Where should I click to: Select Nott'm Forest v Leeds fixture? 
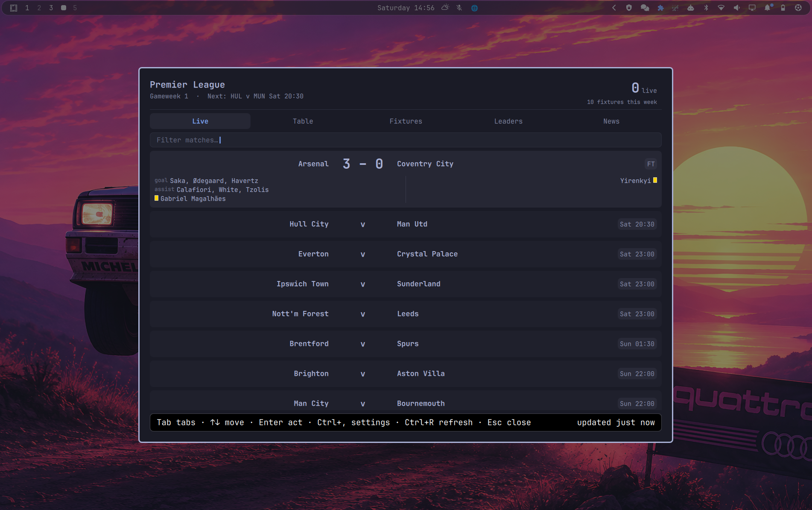pos(406,314)
